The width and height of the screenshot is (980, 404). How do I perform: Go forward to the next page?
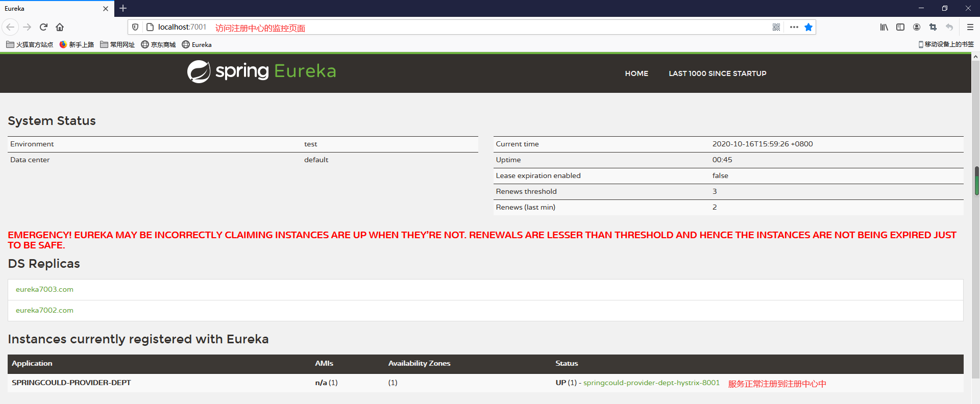[x=28, y=27]
